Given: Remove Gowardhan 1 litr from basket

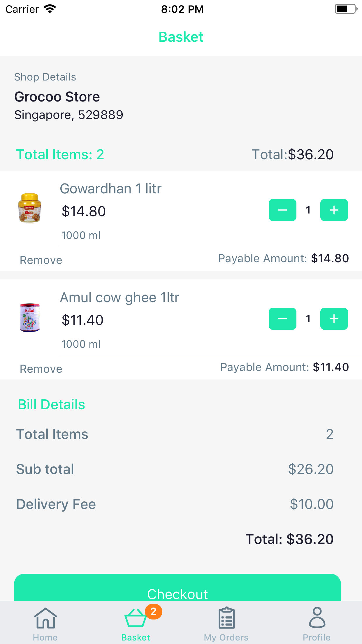Looking at the screenshot, I should pyautogui.click(x=41, y=260).
